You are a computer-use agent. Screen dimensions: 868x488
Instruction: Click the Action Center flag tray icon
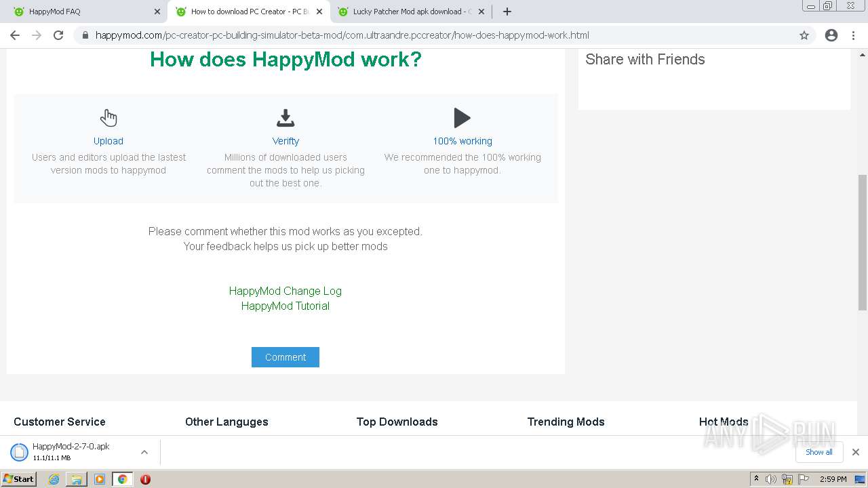(803, 479)
